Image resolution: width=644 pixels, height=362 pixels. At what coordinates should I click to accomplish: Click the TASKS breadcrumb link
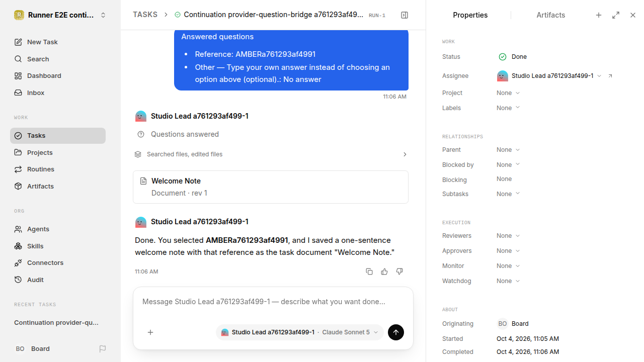tap(145, 15)
